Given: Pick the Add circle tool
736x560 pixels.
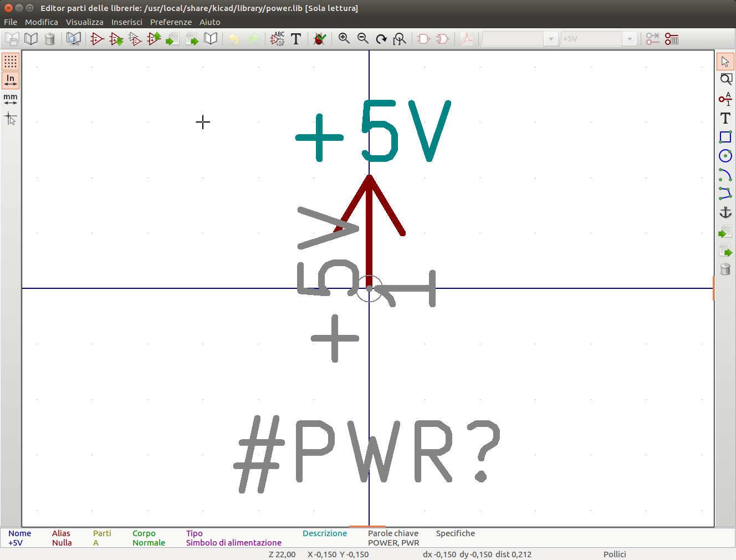Looking at the screenshot, I should [725, 156].
